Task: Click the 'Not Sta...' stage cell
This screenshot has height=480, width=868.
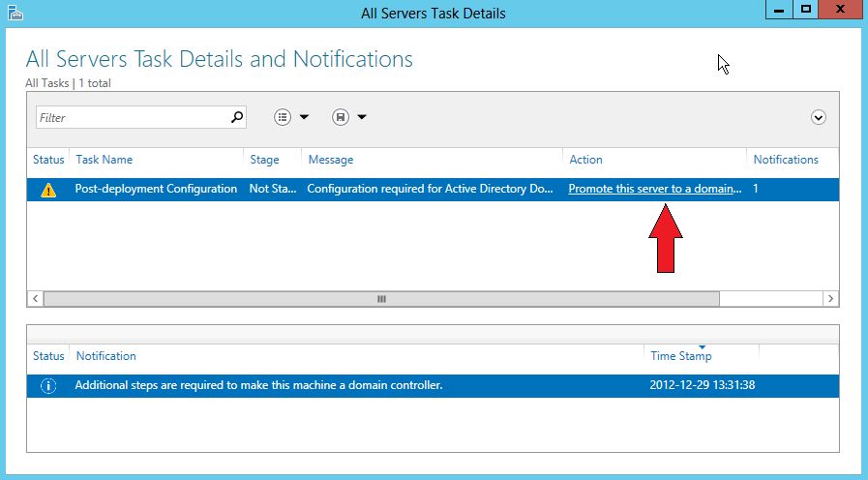Action: [x=273, y=189]
